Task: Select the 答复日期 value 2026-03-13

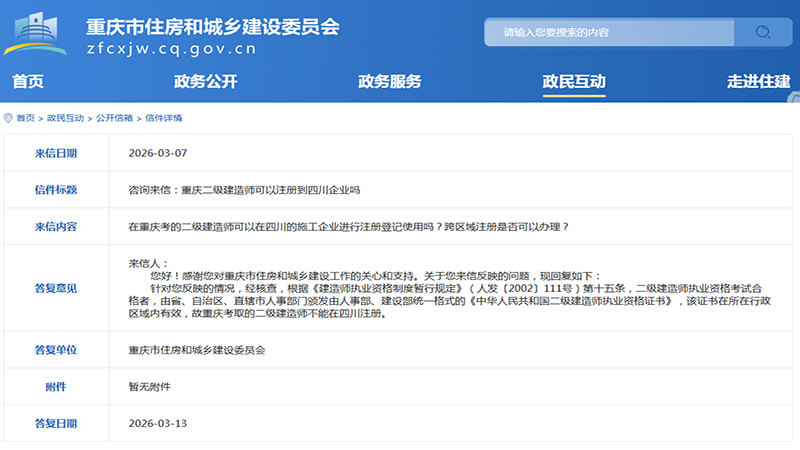Action: (x=158, y=423)
